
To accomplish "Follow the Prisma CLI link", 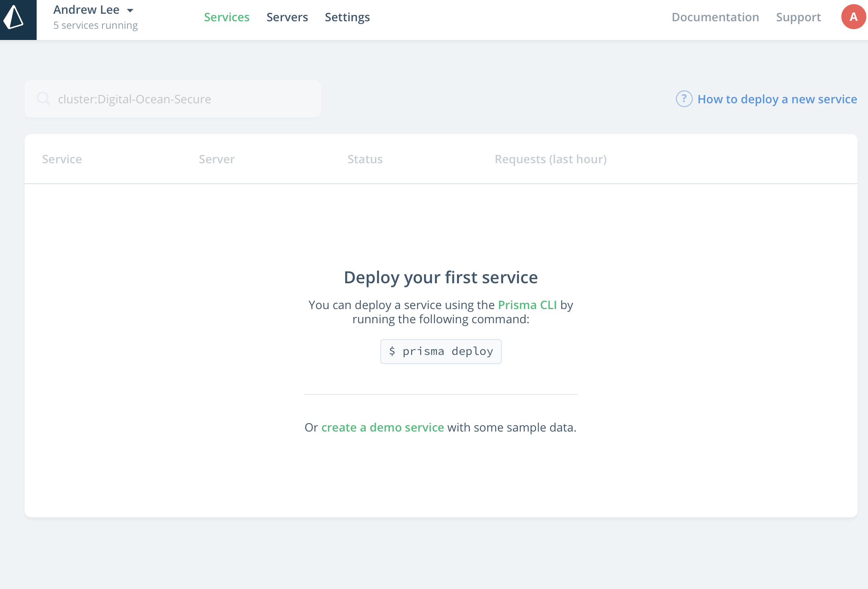I will tap(528, 304).
